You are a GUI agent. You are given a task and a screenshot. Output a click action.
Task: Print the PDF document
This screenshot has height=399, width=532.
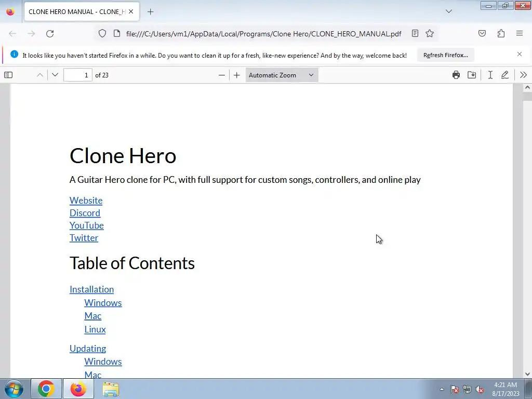(456, 75)
